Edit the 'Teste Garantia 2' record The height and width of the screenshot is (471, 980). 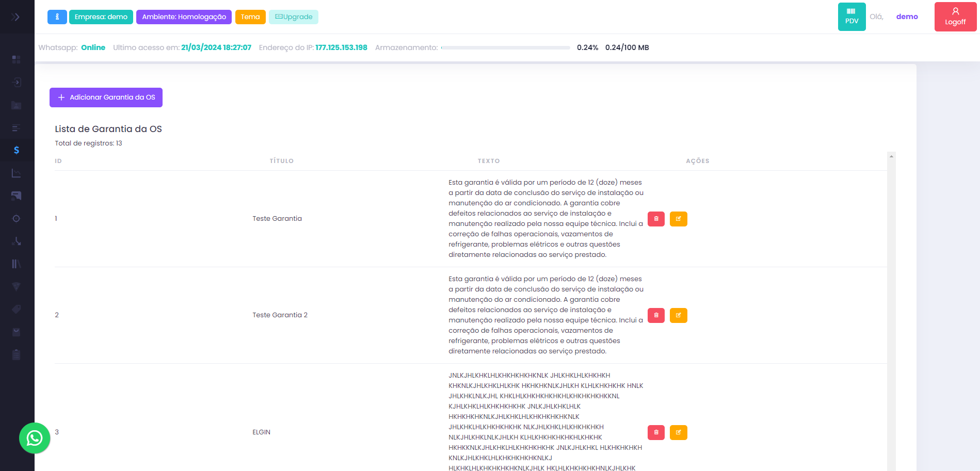(678, 315)
